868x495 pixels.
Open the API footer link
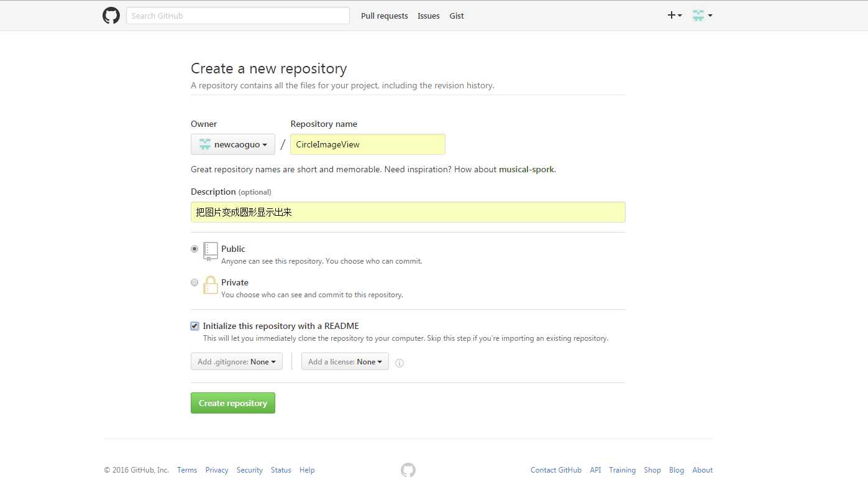595,470
